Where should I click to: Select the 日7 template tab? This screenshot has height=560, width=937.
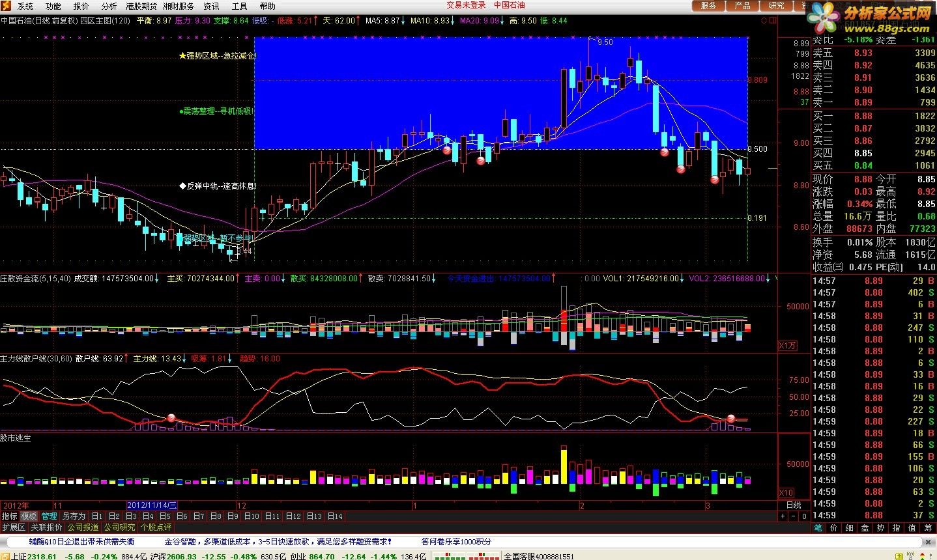[199, 516]
